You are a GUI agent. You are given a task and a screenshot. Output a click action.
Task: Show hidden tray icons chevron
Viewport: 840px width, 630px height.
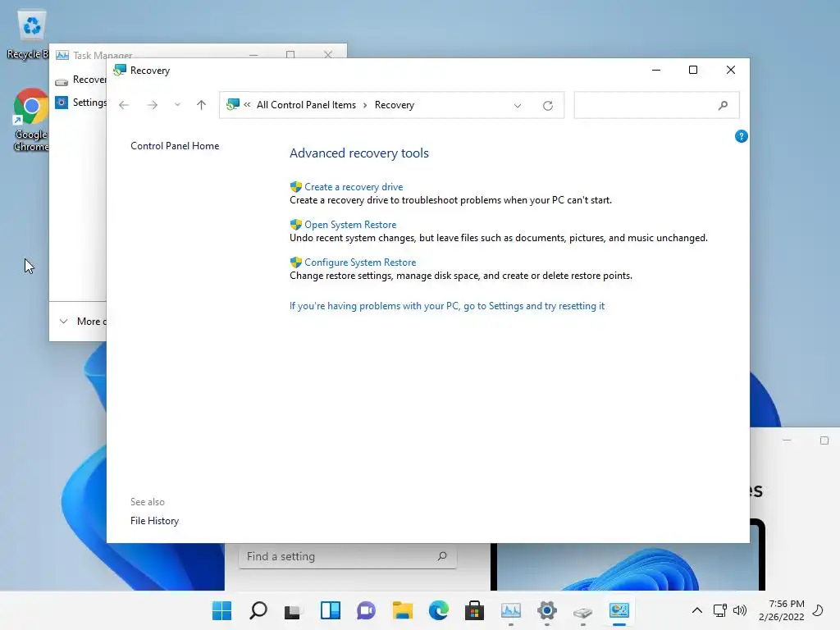[x=697, y=610]
